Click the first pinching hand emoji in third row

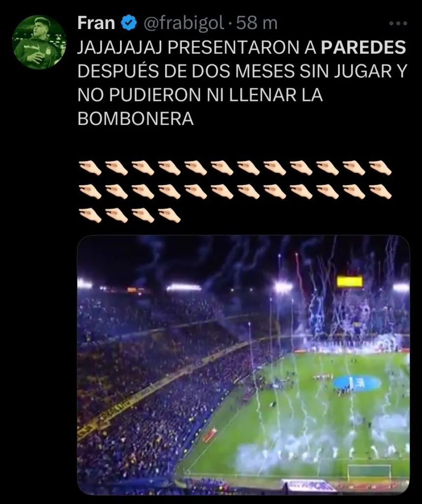[90, 216]
